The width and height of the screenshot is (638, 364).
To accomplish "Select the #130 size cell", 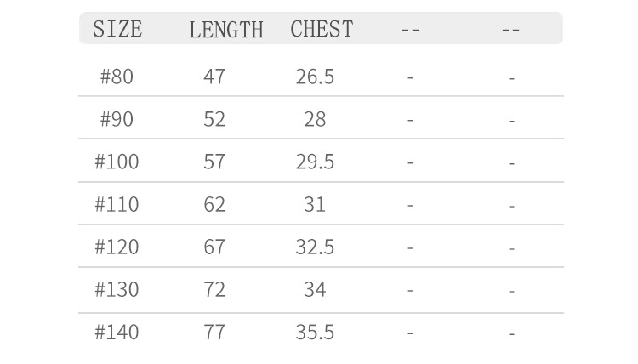I will (x=117, y=289).
